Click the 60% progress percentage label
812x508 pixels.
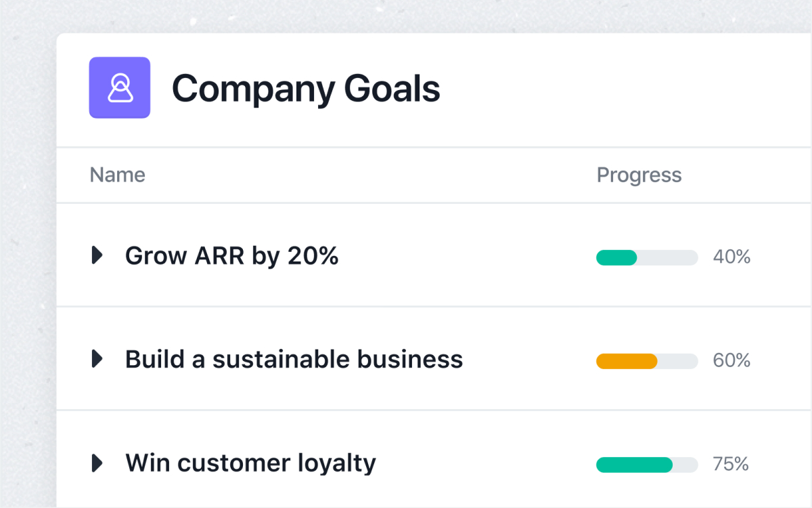coord(731,361)
